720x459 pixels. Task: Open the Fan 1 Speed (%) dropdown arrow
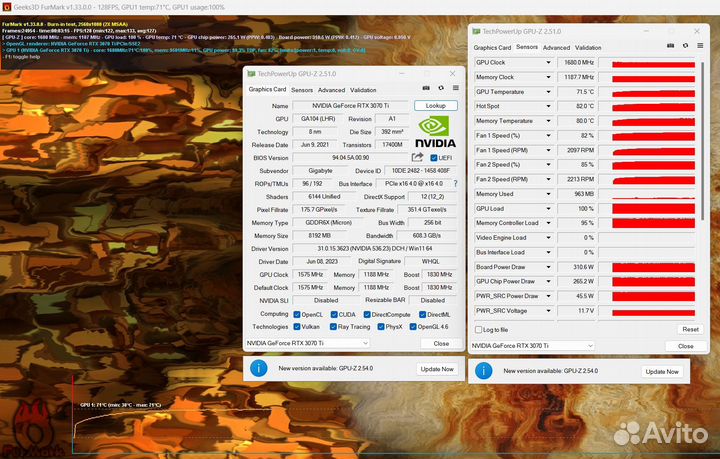(548, 135)
